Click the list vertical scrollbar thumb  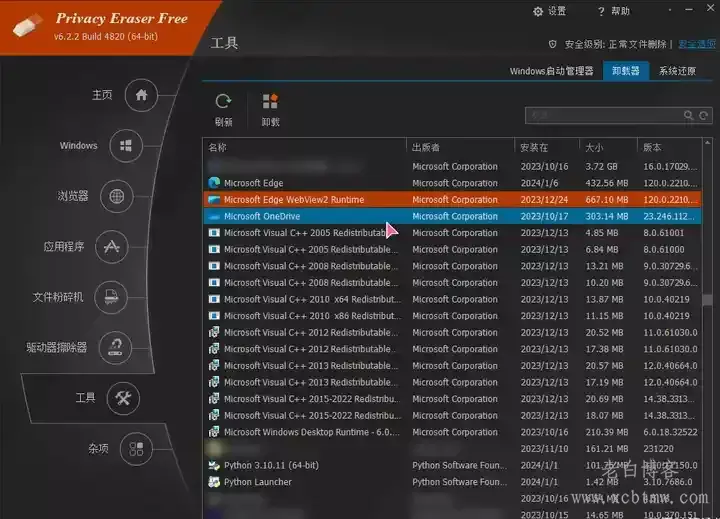(708, 299)
